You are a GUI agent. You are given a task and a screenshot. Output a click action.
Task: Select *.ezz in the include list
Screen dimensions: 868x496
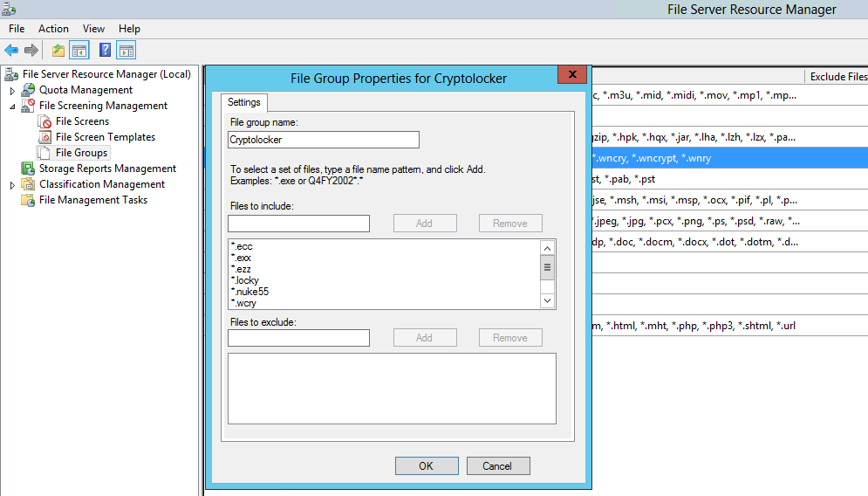pos(241,269)
